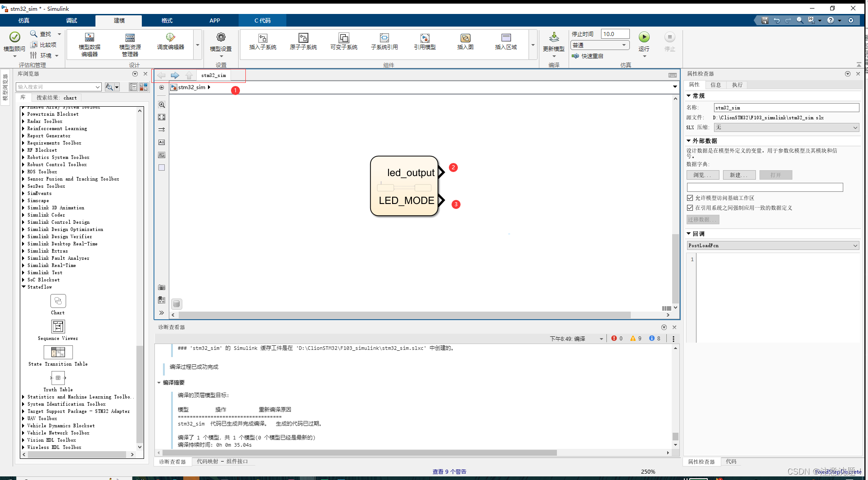Open the SLX 压缩 dropdown
This screenshot has width=868, height=480.
click(x=787, y=127)
